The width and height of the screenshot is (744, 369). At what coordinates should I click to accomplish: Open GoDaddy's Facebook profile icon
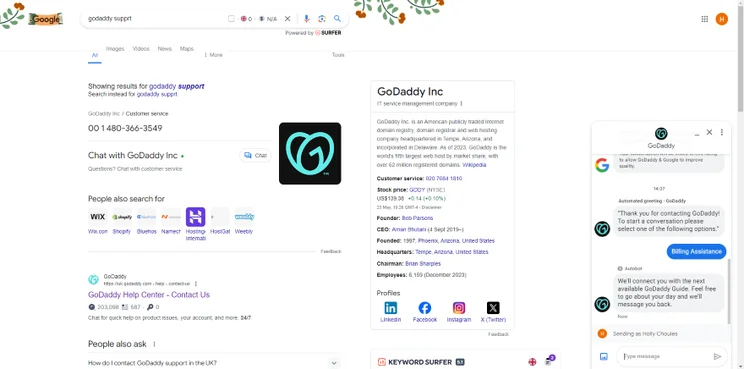point(425,308)
